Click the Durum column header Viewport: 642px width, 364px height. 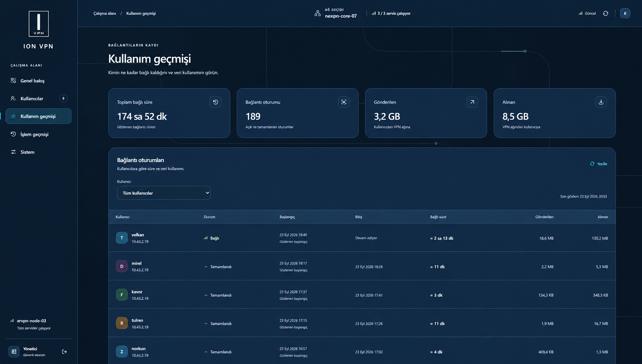(209, 217)
